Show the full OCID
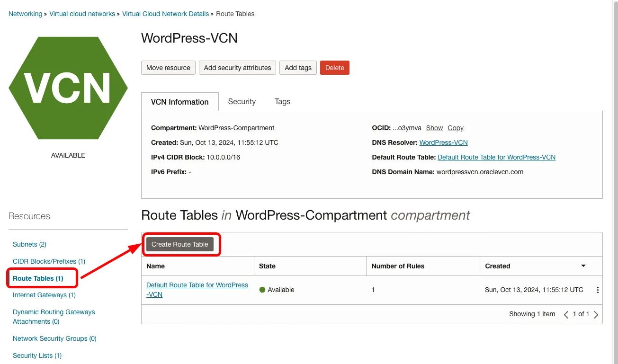Screen dimensions: 618x364 click(434, 128)
